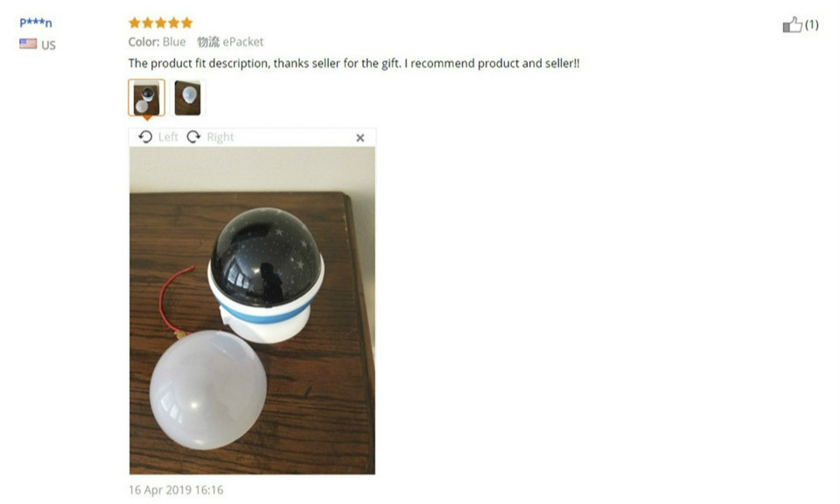
Task: Click the last gold star
Action: pos(186,23)
